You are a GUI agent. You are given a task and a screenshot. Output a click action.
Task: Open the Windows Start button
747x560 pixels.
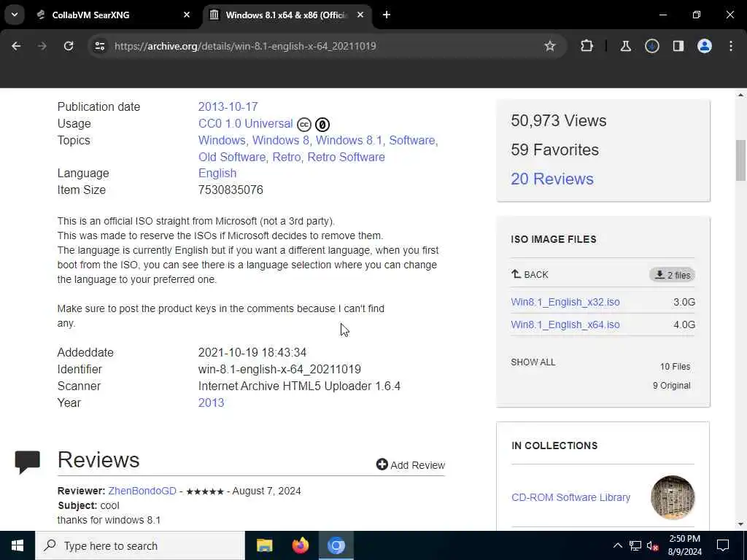click(x=18, y=545)
